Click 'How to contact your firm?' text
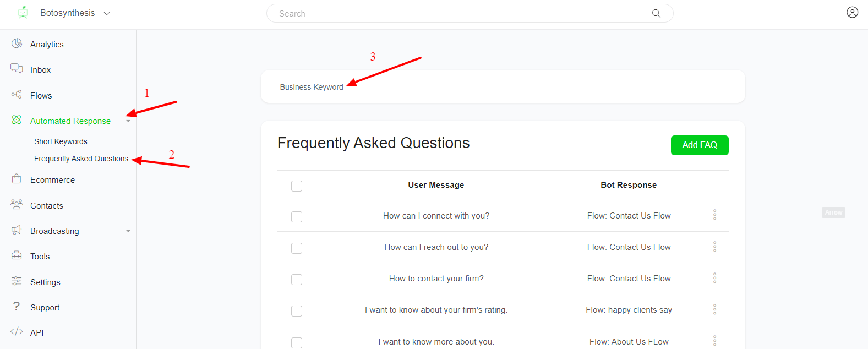 [x=436, y=279]
